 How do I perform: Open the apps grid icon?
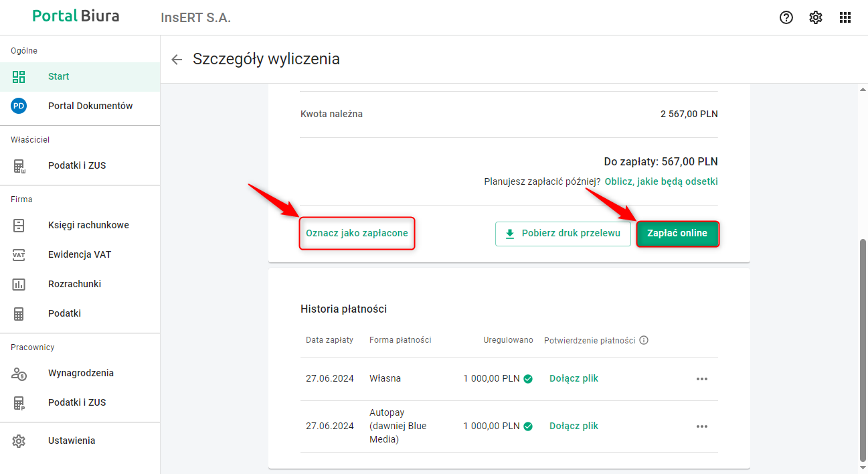845,17
